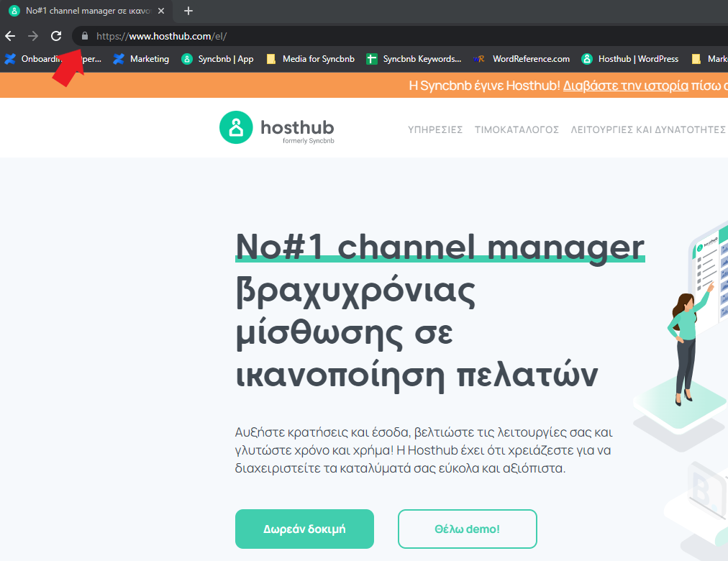Open the Media for Syncbnb bookmark folder
Image resolution: width=728 pixels, height=561 pixels.
310,59
